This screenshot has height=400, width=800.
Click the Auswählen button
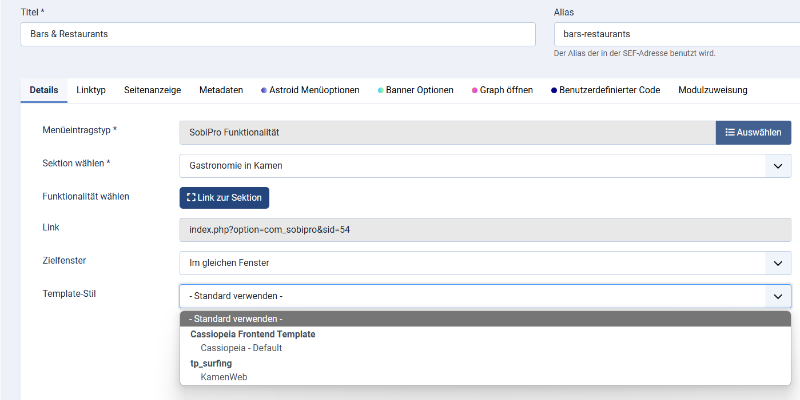pos(753,132)
